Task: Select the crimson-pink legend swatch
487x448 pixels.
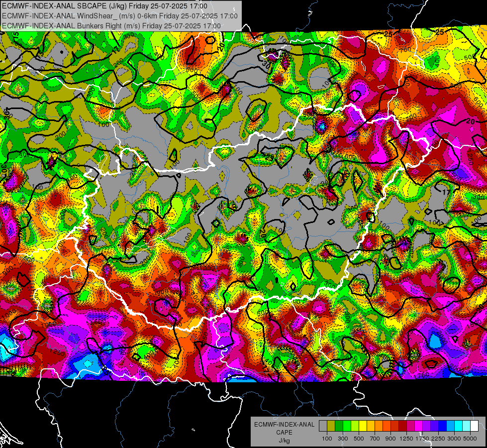Action: tap(410, 426)
